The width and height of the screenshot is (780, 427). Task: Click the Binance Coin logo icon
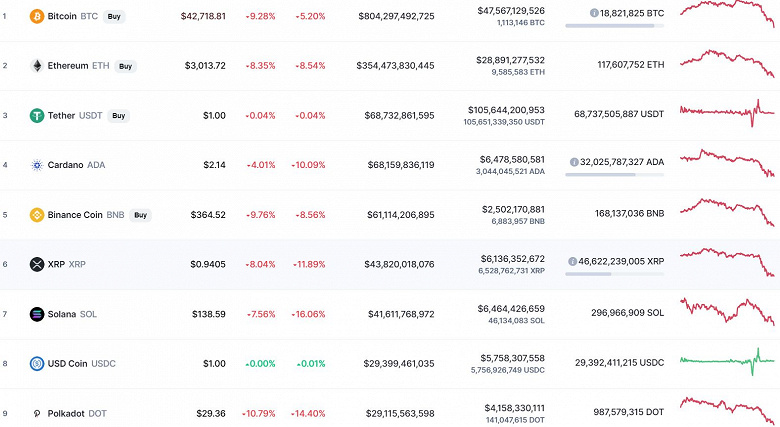pyautogui.click(x=37, y=215)
